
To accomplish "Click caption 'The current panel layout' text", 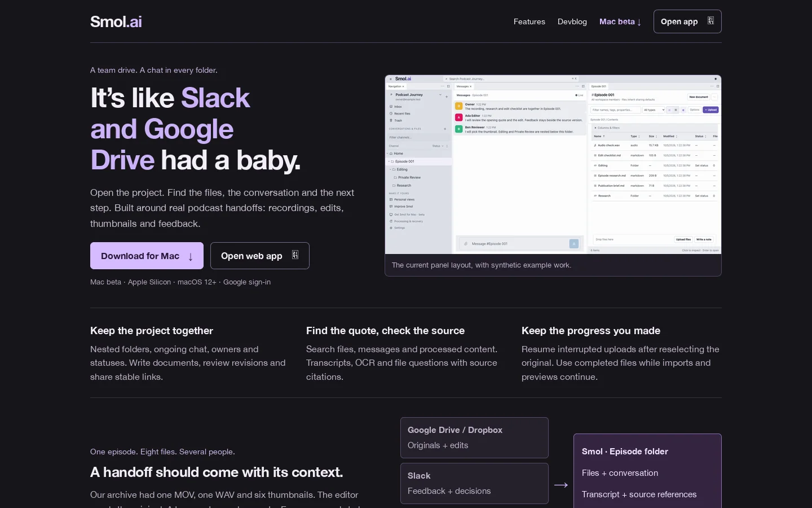I will [481, 265].
